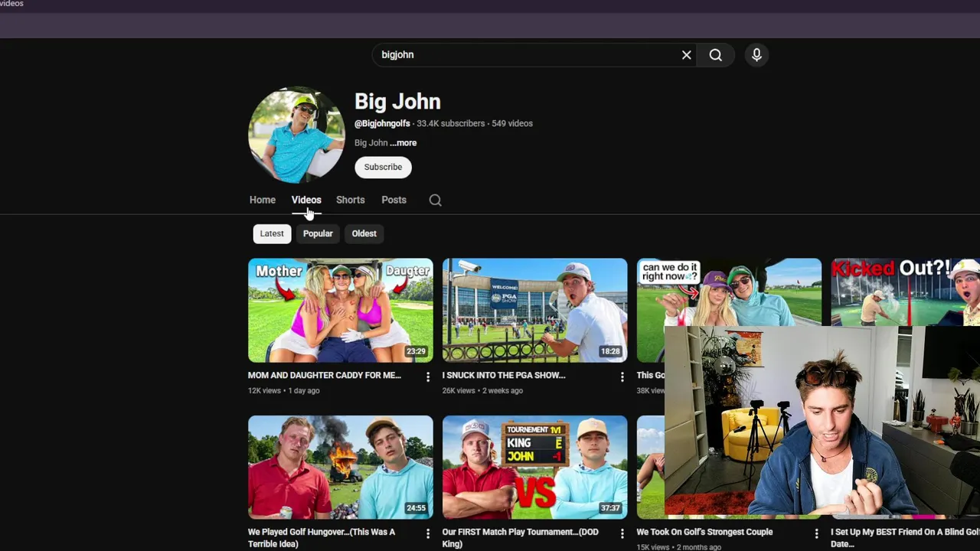The image size is (980, 551).
Task: Open options menu for MOM AND DAUGHTER video
Action: pos(427,377)
